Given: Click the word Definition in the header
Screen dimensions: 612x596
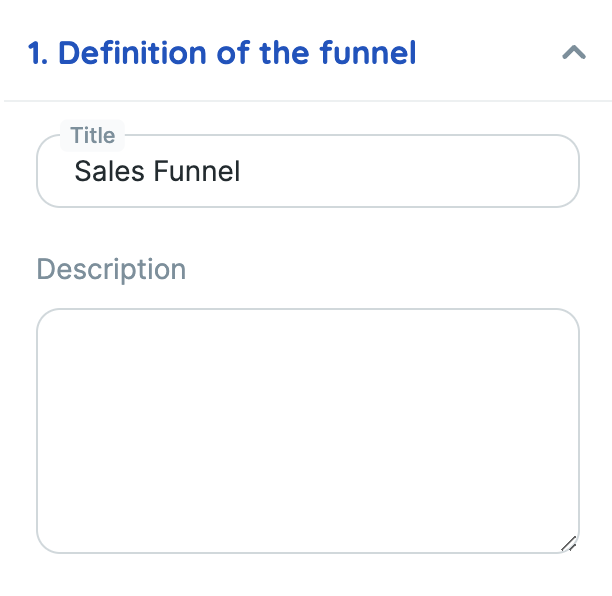Looking at the screenshot, I should 132,53.
